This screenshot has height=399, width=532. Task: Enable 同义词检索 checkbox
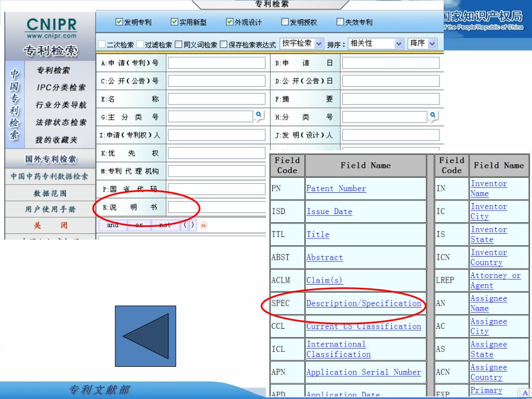click(179, 44)
